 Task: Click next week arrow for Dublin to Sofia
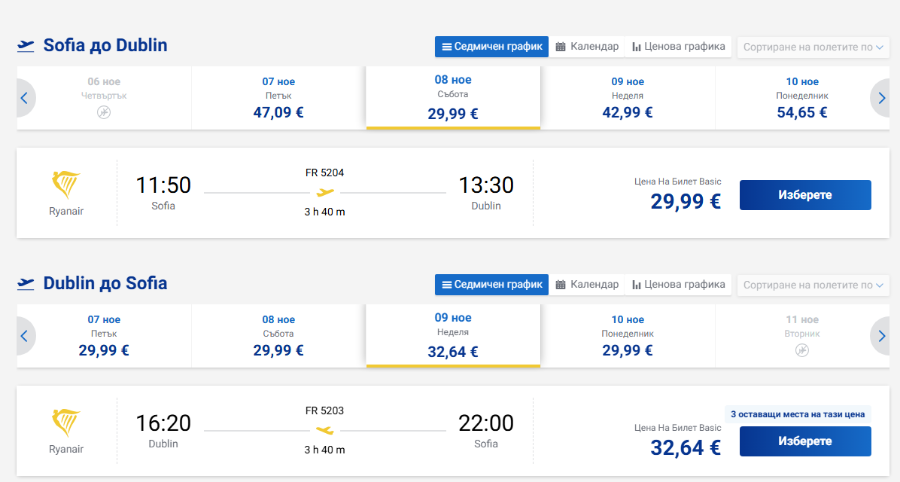(x=880, y=336)
